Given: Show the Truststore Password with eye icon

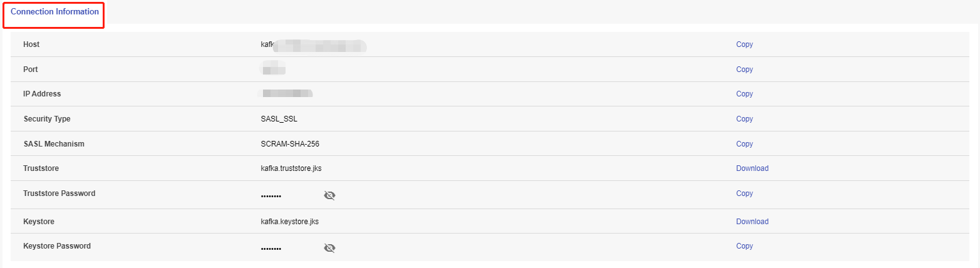Looking at the screenshot, I should pos(329,195).
